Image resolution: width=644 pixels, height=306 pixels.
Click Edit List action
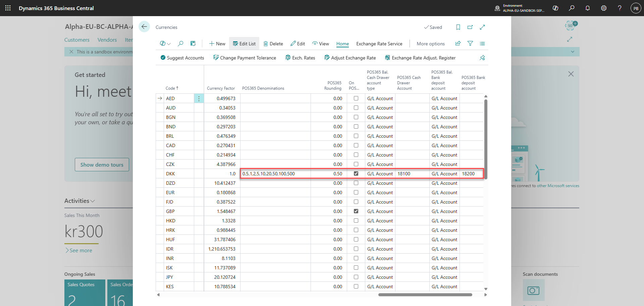pyautogui.click(x=244, y=44)
